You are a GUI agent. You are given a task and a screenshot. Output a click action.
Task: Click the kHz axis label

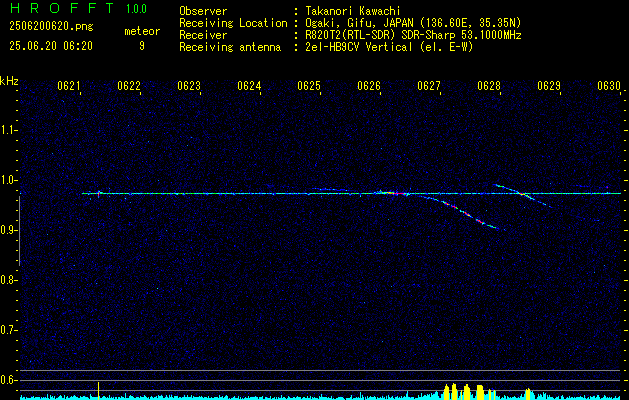coord(9,81)
